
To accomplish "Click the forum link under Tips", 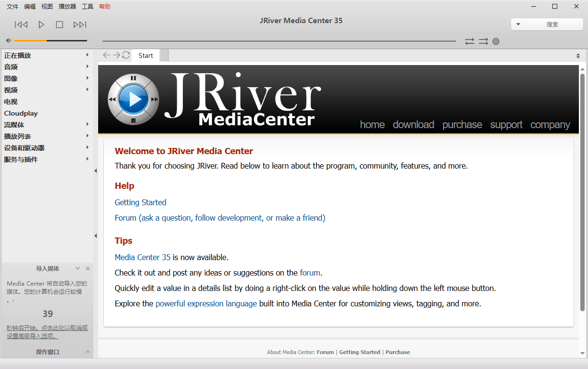I will click(x=310, y=273).
